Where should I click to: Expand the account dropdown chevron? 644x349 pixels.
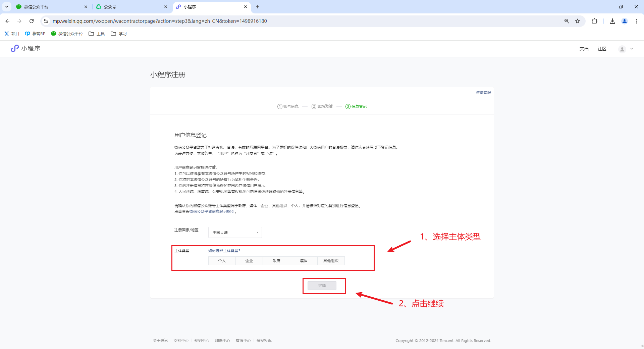pos(632,49)
